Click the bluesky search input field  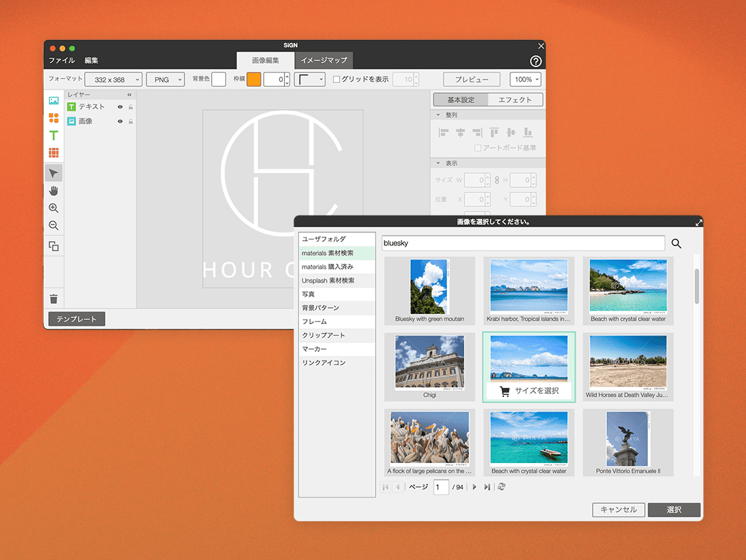523,243
